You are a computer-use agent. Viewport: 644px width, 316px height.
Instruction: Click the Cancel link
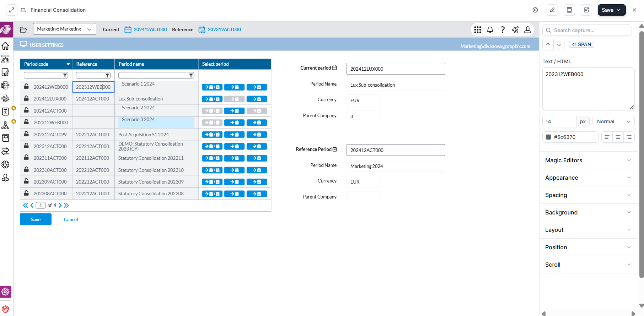point(71,219)
